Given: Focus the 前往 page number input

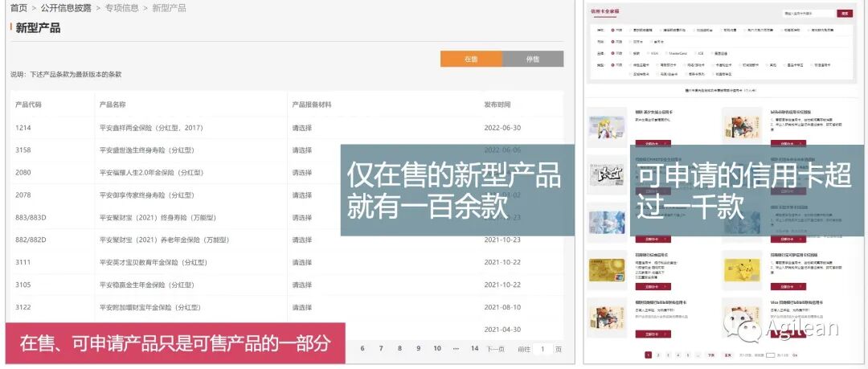Looking at the screenshot, I should click(542, 349).
